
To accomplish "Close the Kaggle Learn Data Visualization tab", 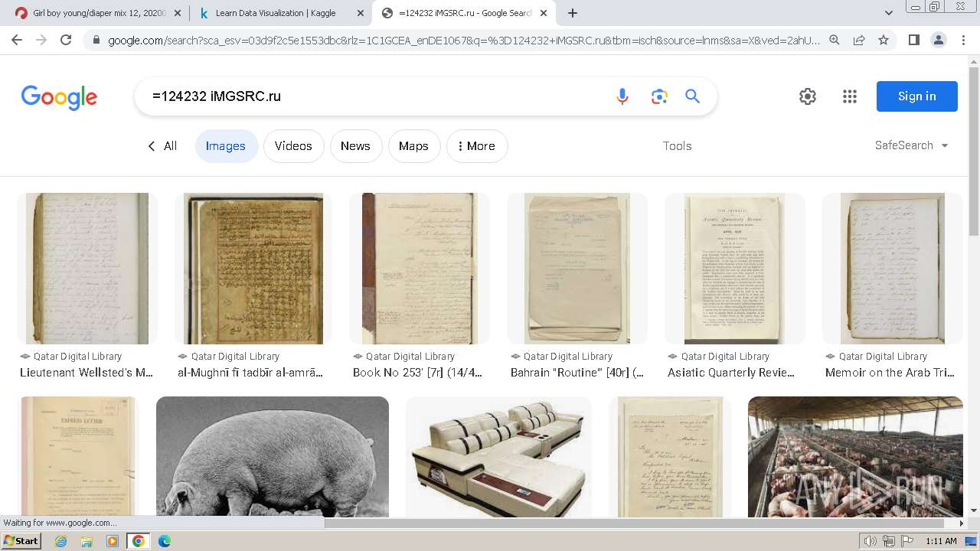I will pyautogui.click(x=361, y=13).
